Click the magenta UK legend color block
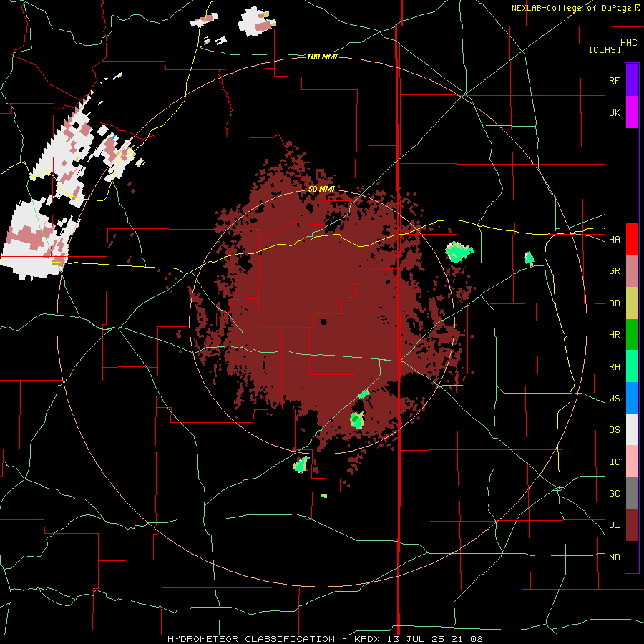This screenshot has height=644, width=644. (x=632, y=112)
